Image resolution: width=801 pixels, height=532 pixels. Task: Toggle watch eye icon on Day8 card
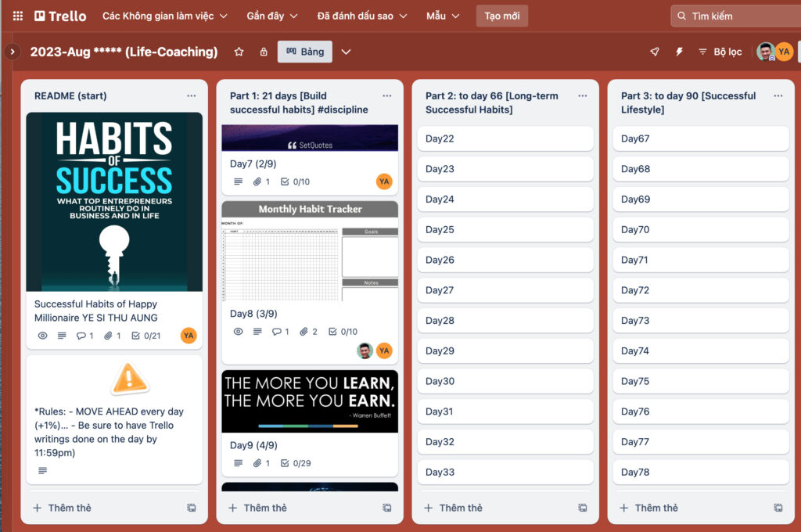(x=239, y=332)
